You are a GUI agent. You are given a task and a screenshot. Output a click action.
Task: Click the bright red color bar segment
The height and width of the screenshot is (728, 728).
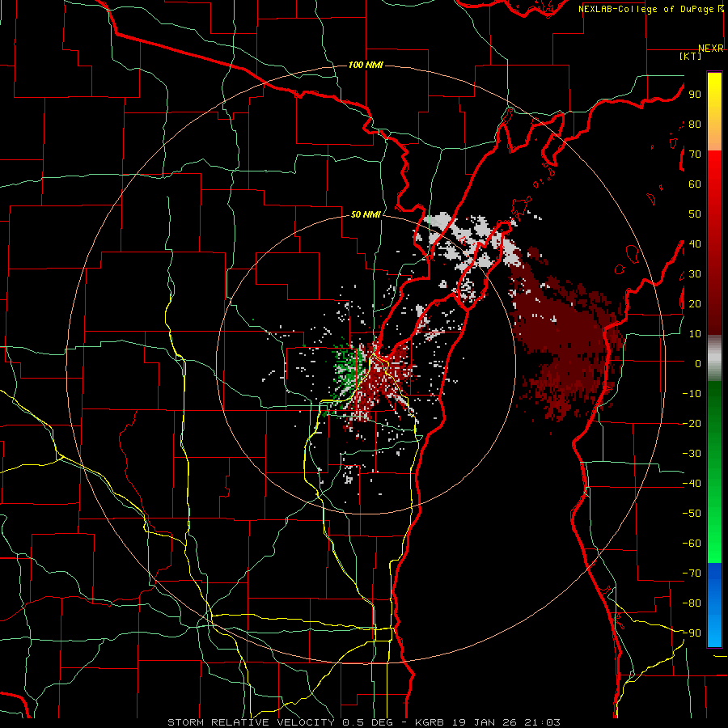pyautogui.click(x=714, y=169)
